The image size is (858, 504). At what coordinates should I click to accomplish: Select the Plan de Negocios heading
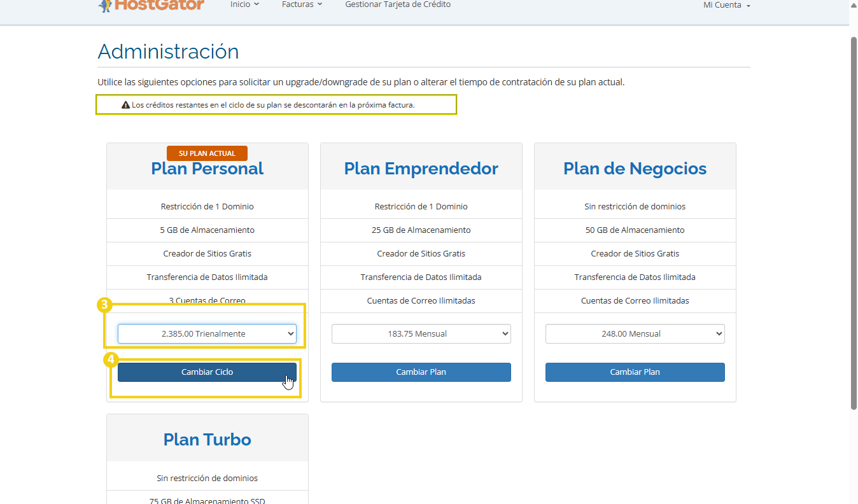[x=635, y=169]
